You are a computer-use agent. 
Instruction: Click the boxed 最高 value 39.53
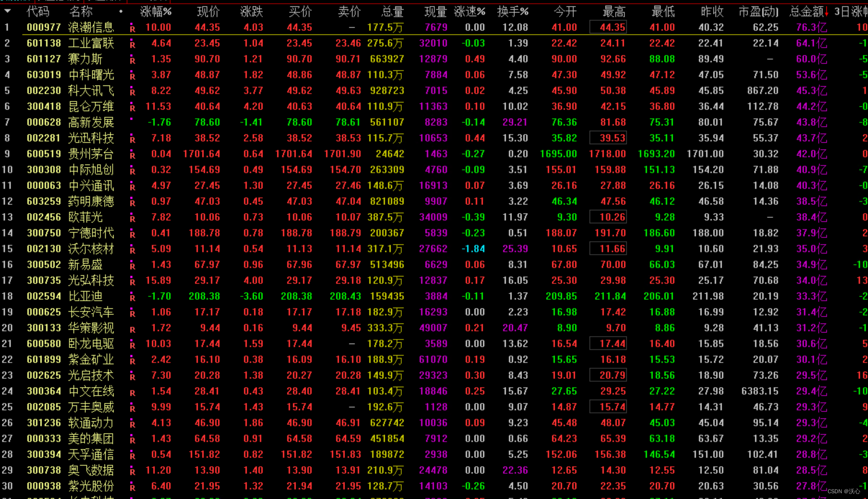(608, 138)
